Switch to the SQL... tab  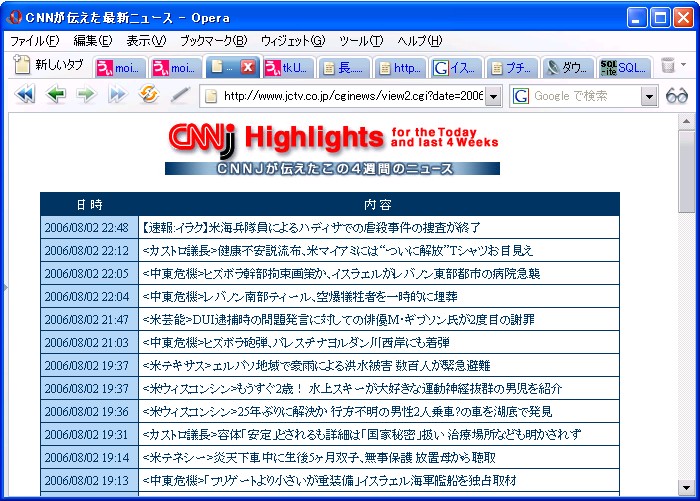(x=624, y=68)
